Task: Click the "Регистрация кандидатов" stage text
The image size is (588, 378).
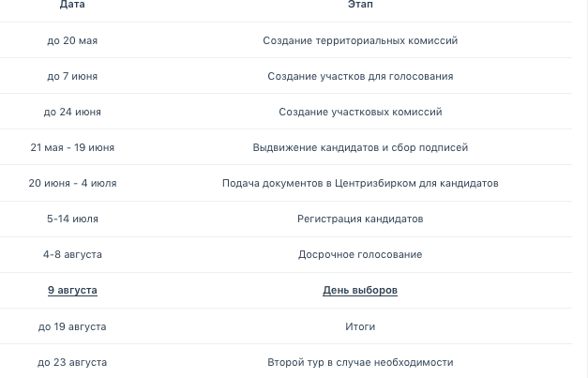Action: tap(360, 219)
